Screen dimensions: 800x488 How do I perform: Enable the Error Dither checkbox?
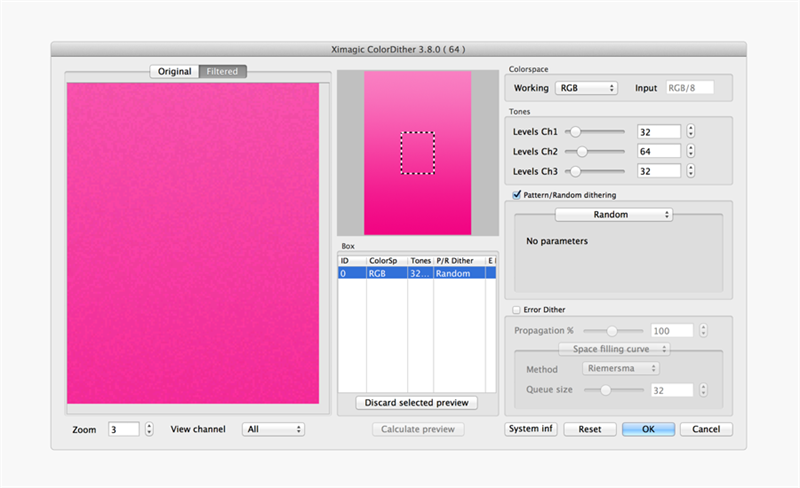[516, 310]
